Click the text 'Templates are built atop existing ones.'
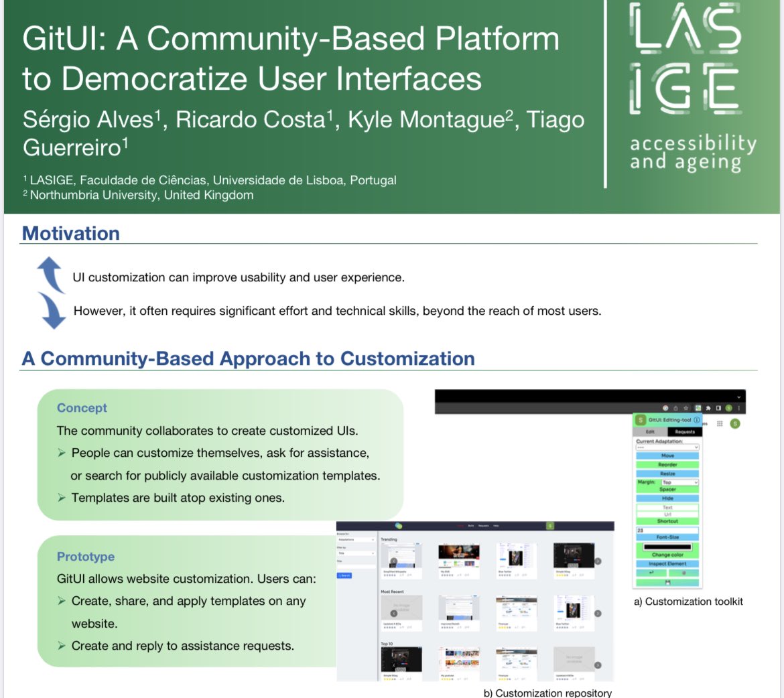The image size is (784, 698). point(178,498)
